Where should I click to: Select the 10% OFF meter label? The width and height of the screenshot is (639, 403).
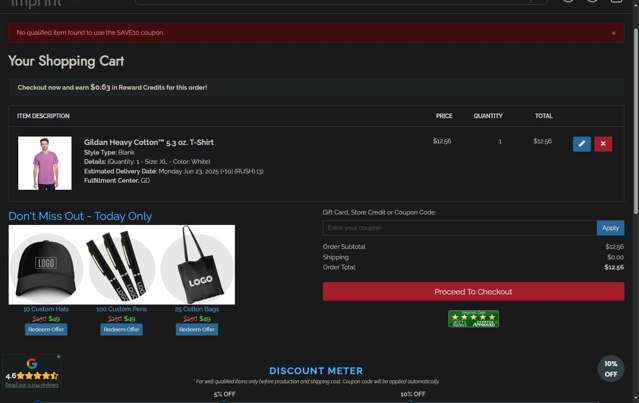click(413, 394)
